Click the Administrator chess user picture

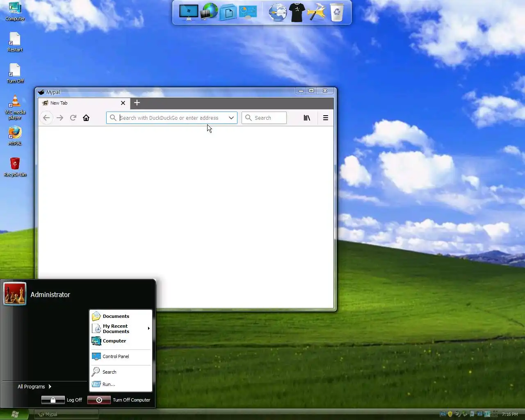coord(15,294)
